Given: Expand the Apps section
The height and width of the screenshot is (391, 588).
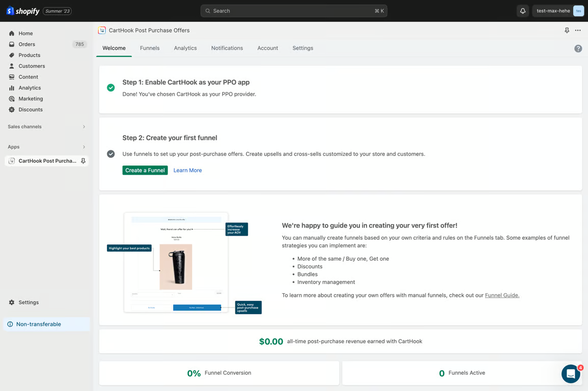Looking at the screenshot, I should [46, 147].
